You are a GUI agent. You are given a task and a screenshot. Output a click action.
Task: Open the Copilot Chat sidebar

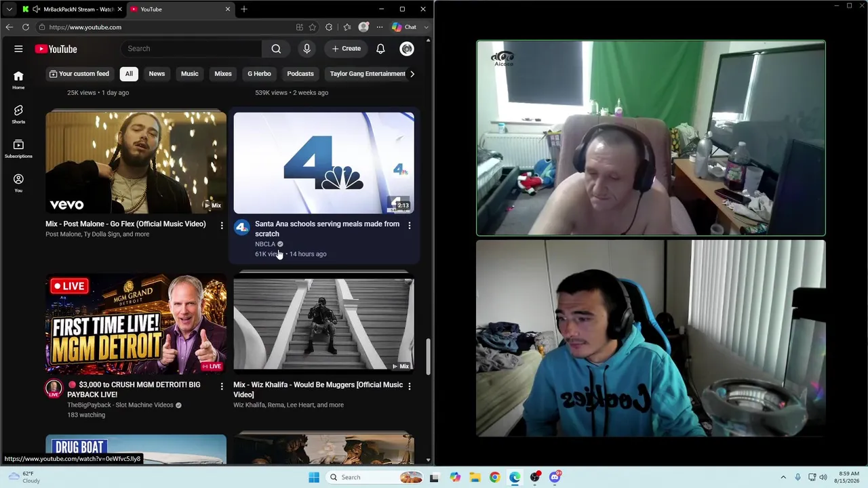404,27
